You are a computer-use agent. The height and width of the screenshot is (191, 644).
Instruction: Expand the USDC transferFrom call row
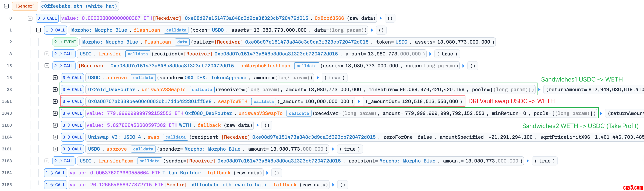[x=47, y=161]
